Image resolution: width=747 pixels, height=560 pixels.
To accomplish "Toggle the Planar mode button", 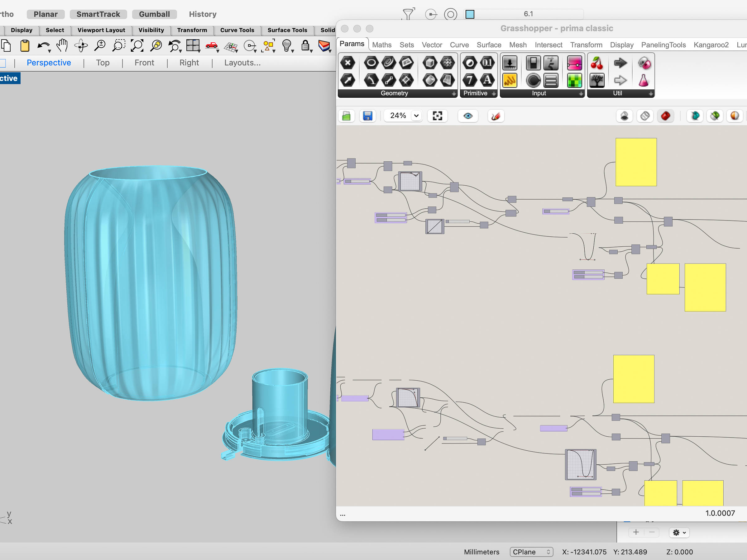I will tap(45, 14).
